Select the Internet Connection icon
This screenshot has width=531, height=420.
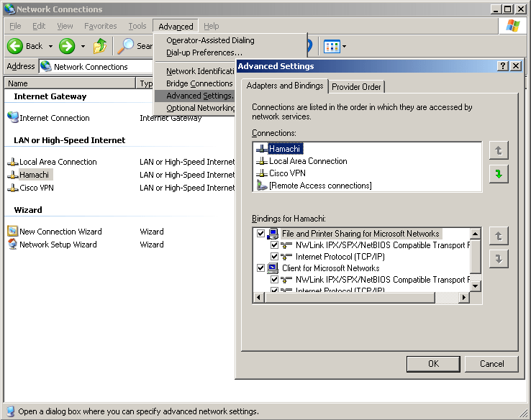(13, 117)
